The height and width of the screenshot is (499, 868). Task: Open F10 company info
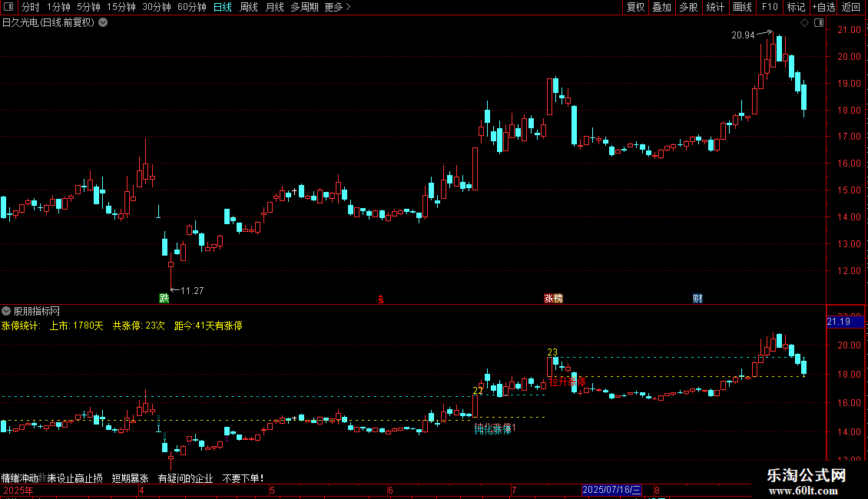point(770,7)
